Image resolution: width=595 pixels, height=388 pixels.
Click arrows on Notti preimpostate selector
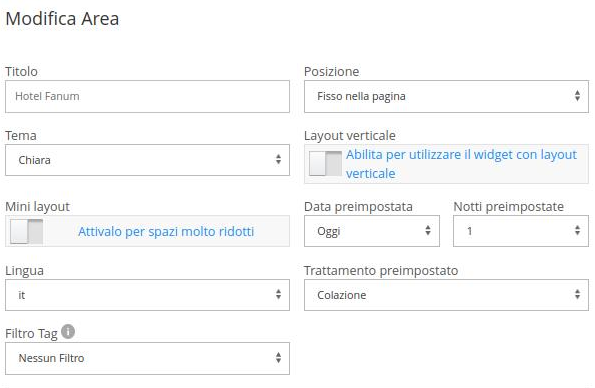(x=577, y=230)
